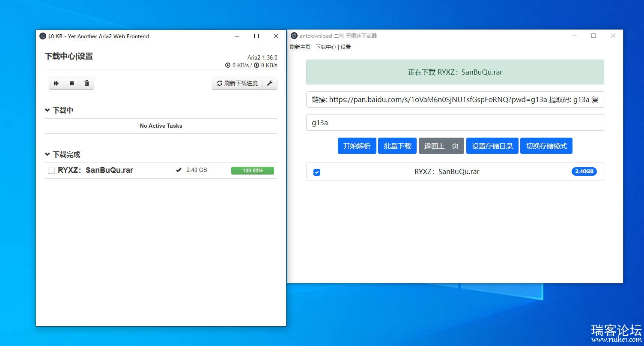Screen dimensions: 644x346
Task: Click the checkmark icon beside 2.40 GB
Action: [x=179, y=170]
